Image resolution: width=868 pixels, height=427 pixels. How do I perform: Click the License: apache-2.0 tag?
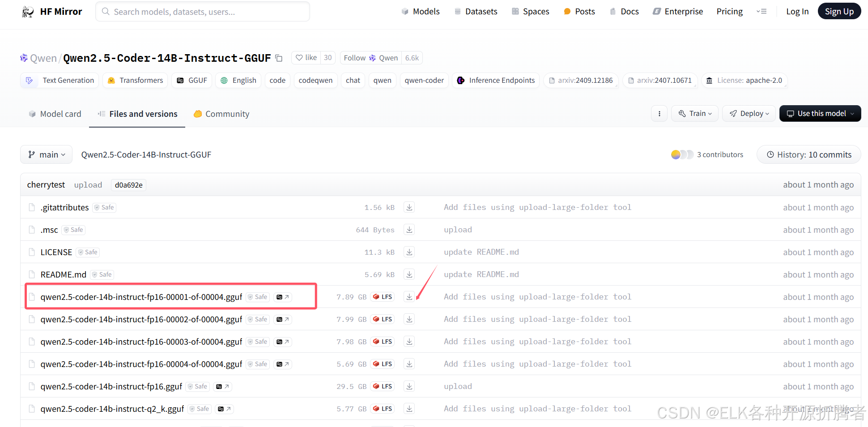tap(745, 81)
